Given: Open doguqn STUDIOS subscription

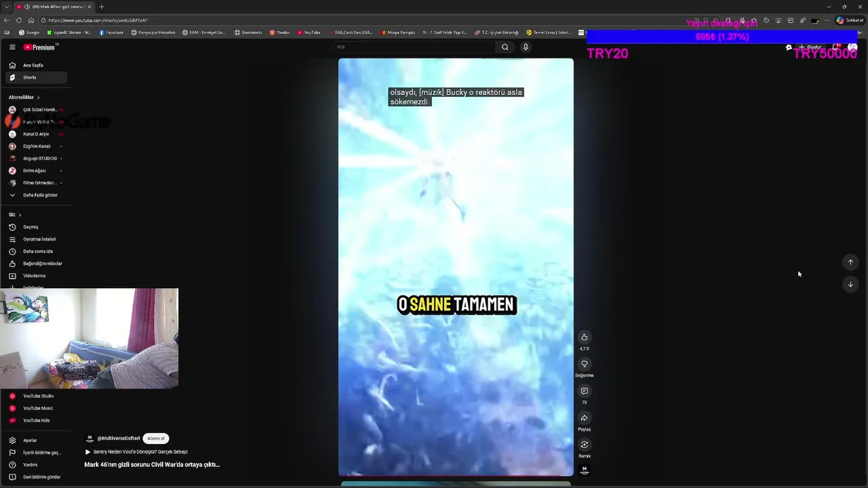Looking at the screenshot, I should (x=35, y=158).
